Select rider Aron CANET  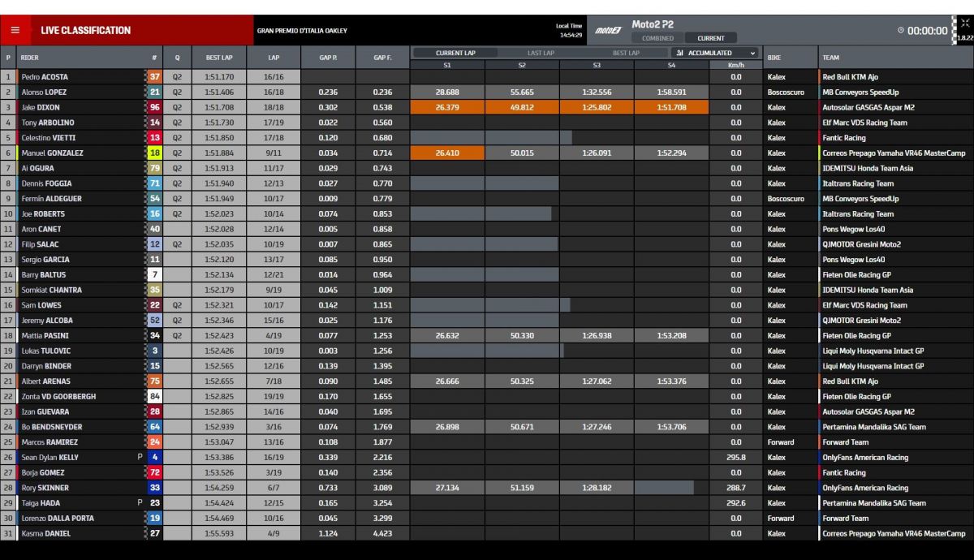(41, 229)
